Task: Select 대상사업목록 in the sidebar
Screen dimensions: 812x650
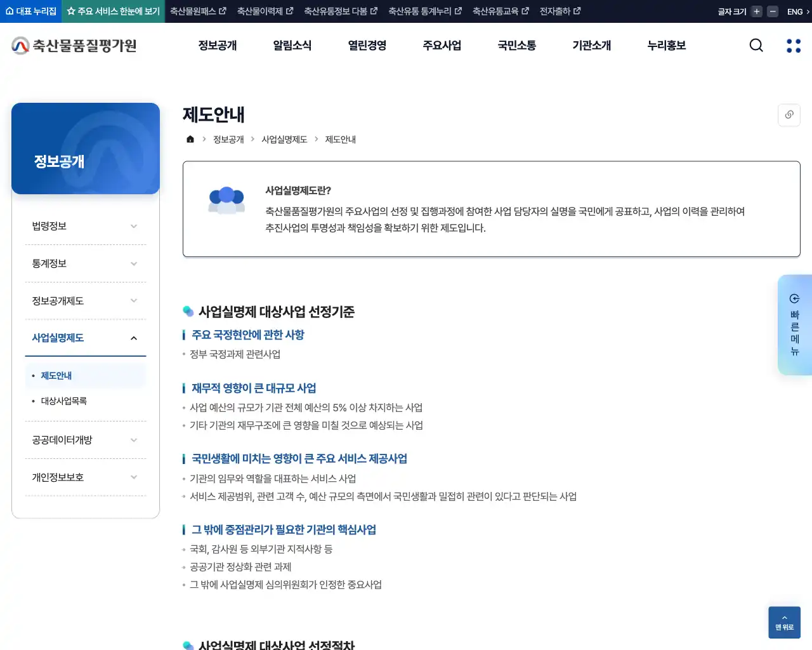Action: point(63,401)
